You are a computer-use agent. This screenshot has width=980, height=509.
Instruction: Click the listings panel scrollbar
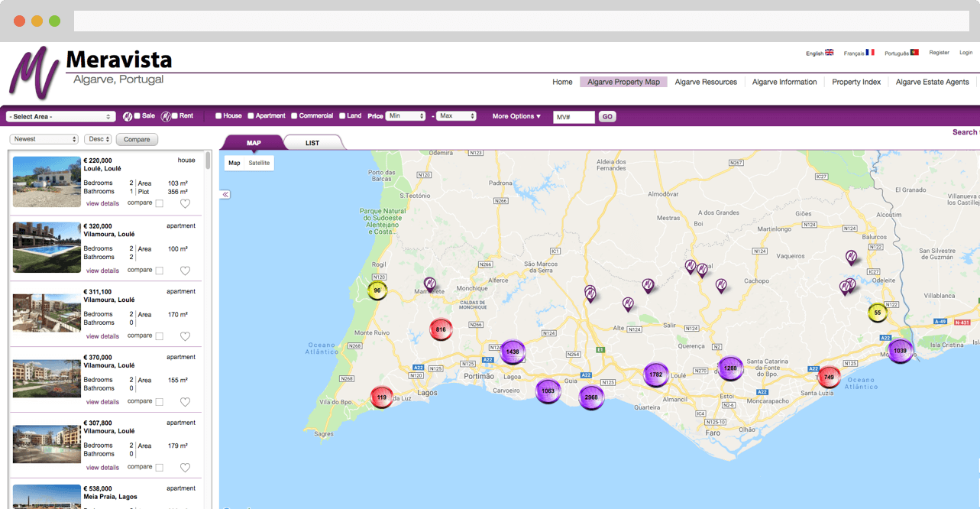coord(208,159)
